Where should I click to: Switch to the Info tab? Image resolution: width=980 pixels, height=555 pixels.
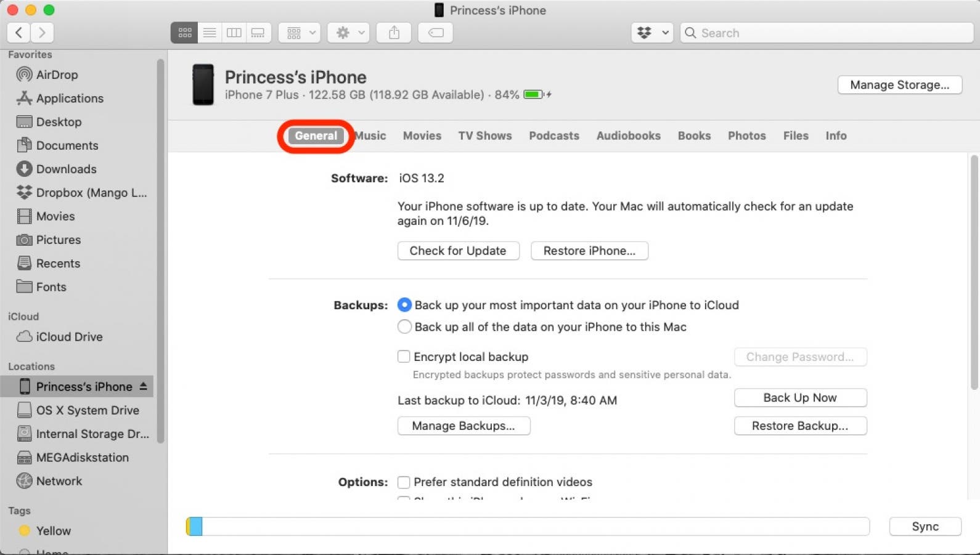click(836, 136)
